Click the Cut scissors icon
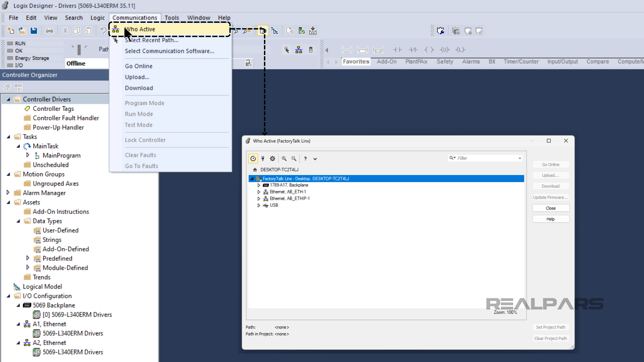 65,31
